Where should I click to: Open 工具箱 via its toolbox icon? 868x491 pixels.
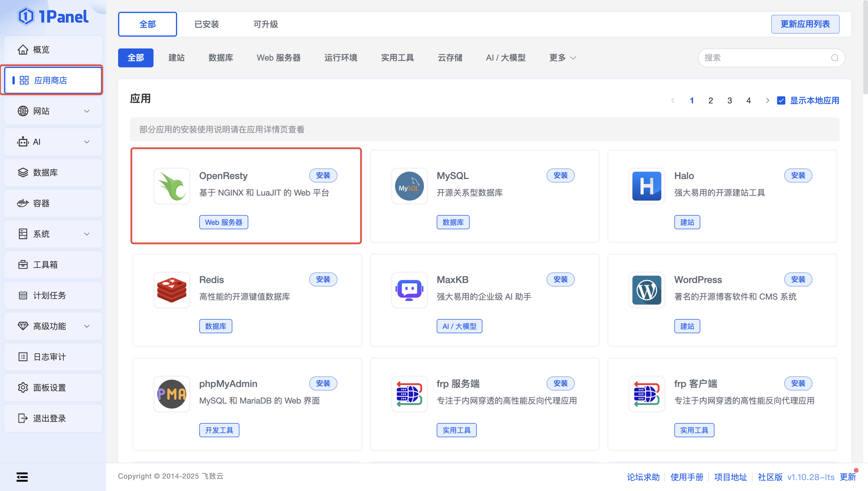point(23,264)
